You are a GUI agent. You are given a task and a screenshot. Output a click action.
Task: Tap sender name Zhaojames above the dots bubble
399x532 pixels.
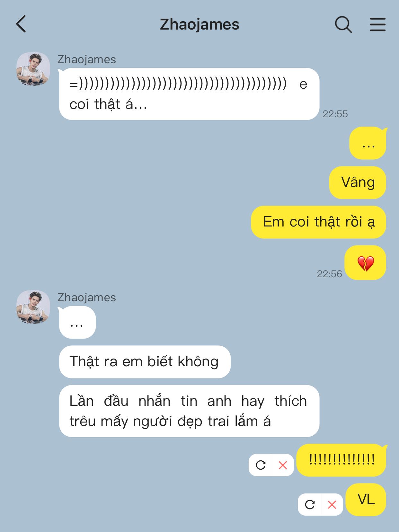[86, 297]
